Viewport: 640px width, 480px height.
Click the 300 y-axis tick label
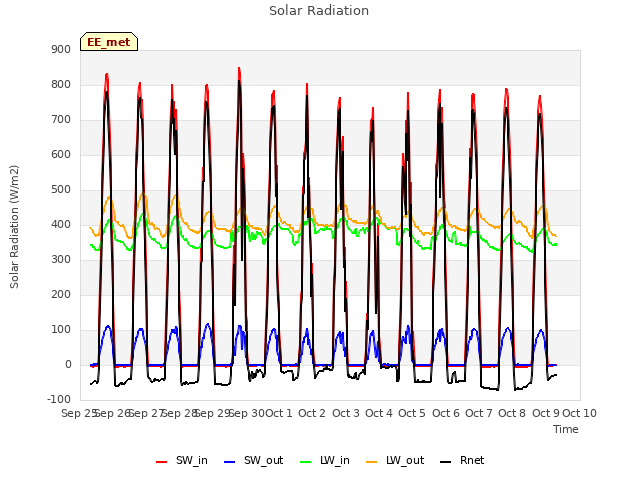[61, 259]
